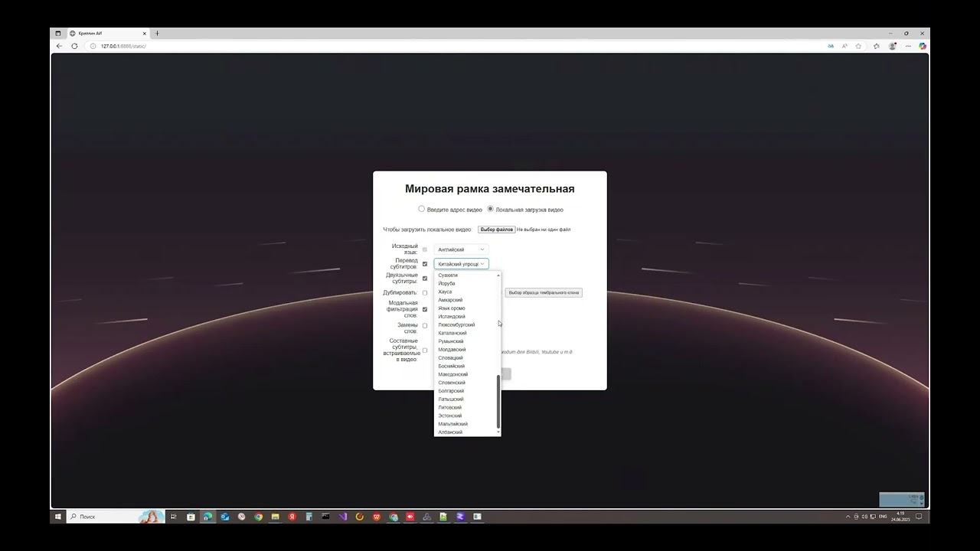The image size is (980, 551).
Task: Open Microsoft Edge from the taskbar
Action: [207, 517]
